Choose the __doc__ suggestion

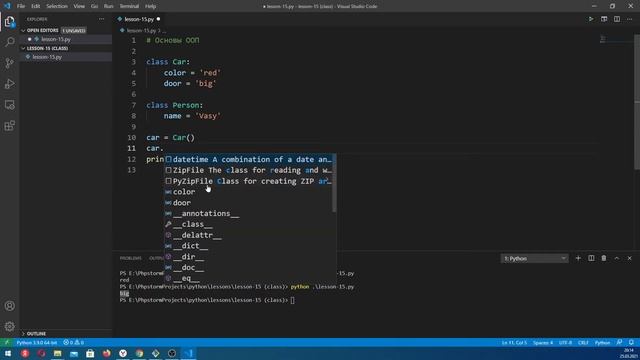tap(249, 267)
